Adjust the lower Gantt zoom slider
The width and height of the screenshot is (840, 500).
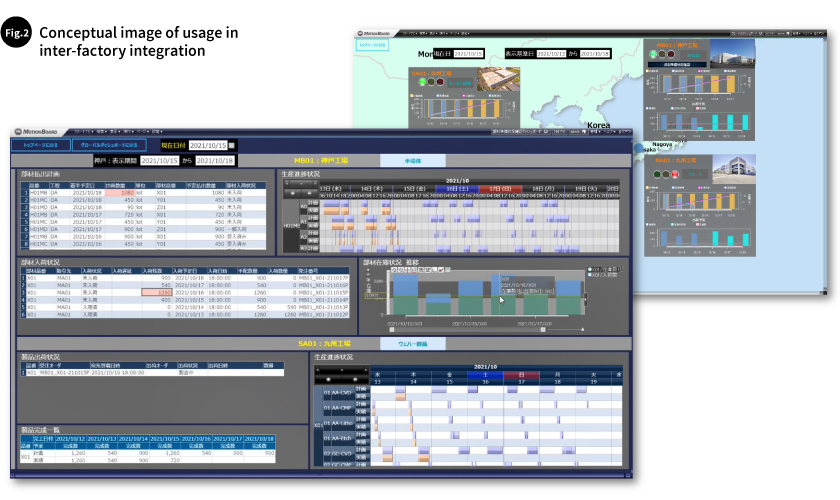tap(342, 370)
